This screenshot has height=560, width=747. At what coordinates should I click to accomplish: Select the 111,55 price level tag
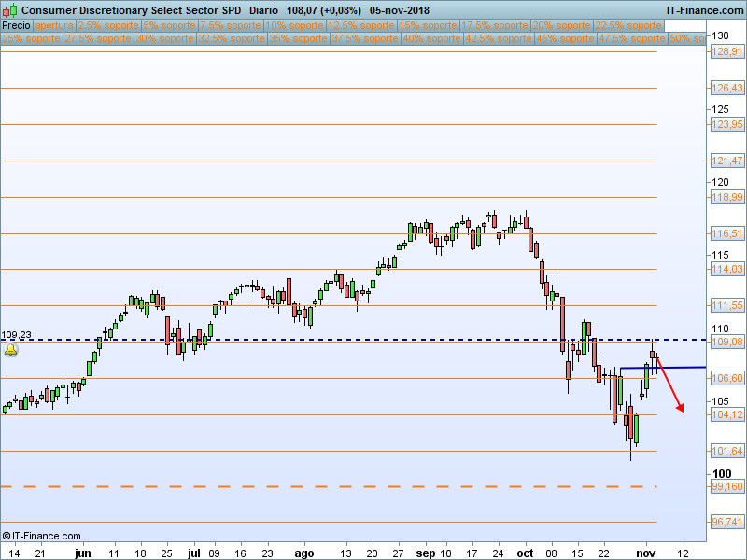tap(727, 306)
